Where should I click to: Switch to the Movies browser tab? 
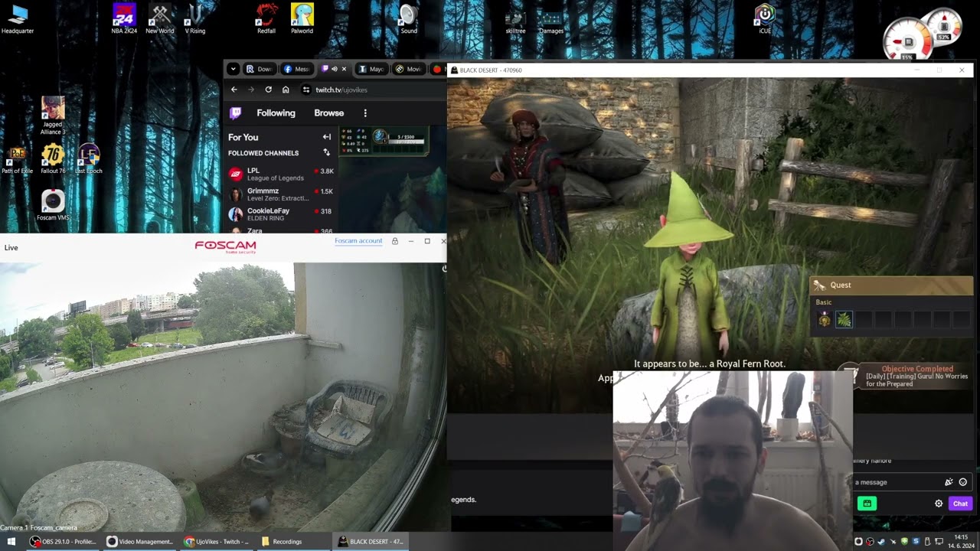tap(409, 69)
